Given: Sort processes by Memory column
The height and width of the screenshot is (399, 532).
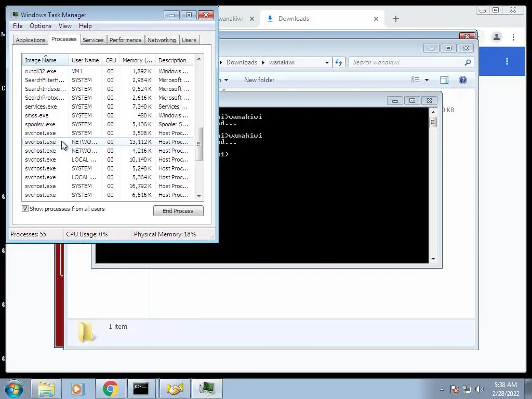Looking at the screenshot, I should pos(137,60).
